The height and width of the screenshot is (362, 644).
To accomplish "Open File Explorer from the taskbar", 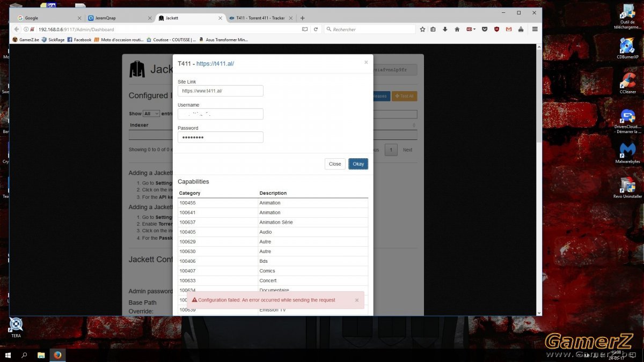I will click(41, 355).
